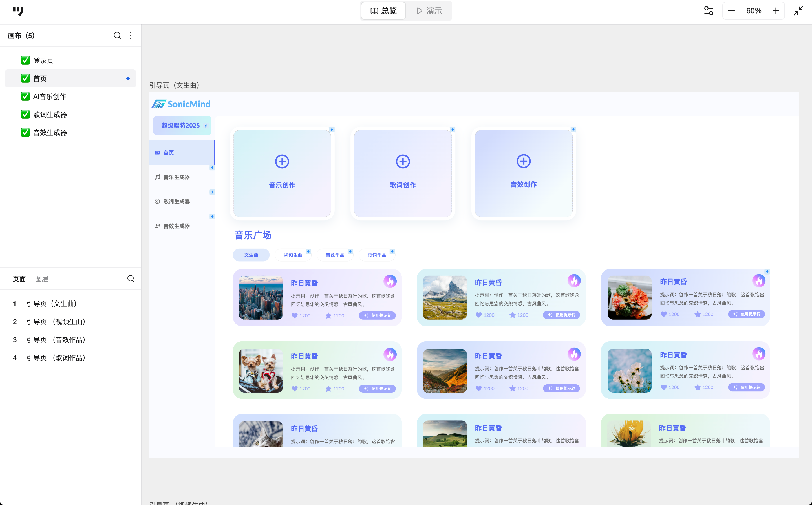The width and height of the screenshot is (812, 505).
Task: Switch to the 图层 layers tab
Action: 42,278
